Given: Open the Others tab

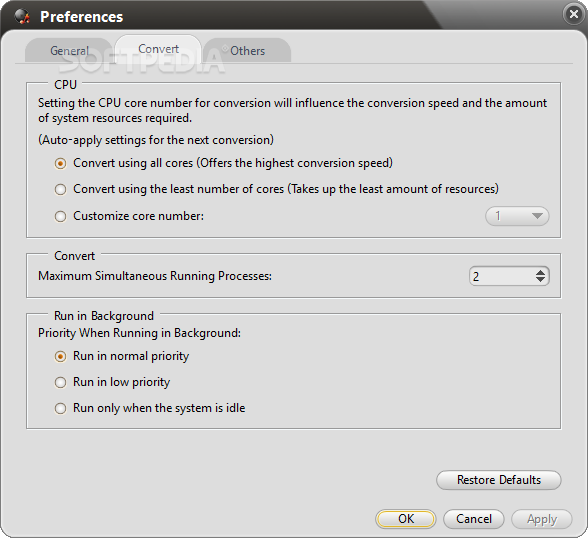Looking at the screenshot, I should 248,51.
